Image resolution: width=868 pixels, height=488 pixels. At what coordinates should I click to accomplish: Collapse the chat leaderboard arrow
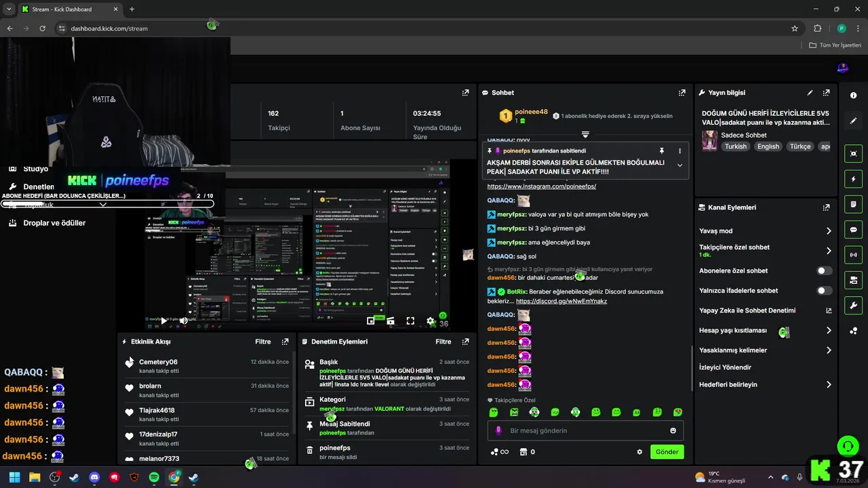(585, 134)
